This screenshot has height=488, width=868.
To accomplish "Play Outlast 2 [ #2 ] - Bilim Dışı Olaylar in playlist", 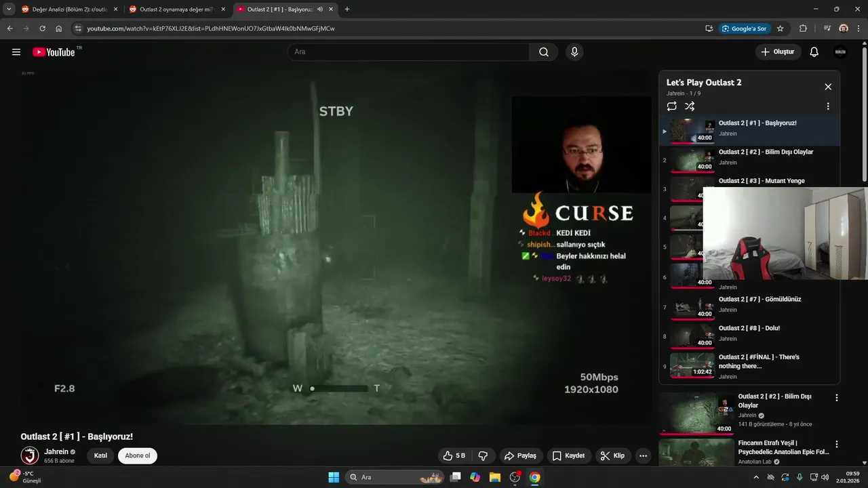I will tap(749, 160).
